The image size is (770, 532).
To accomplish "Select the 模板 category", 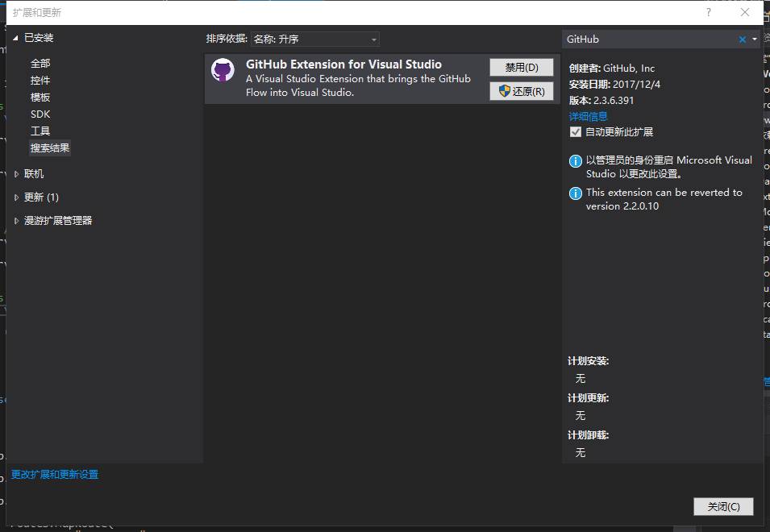I will (x=40, y=98).
